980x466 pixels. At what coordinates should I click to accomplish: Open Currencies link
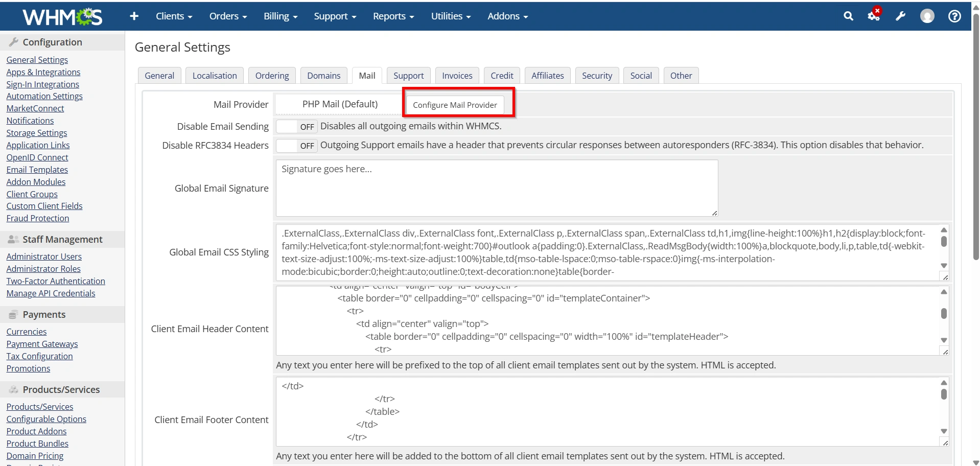(27, 332)
